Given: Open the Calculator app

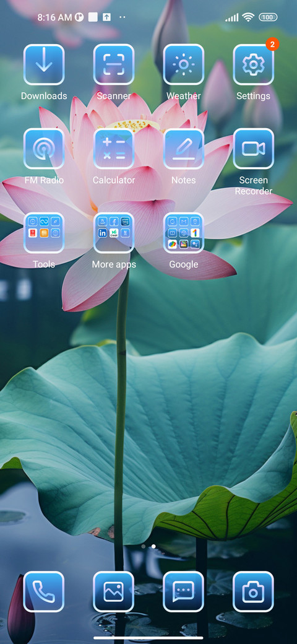Looking at the screenshot, I should 114,149.
